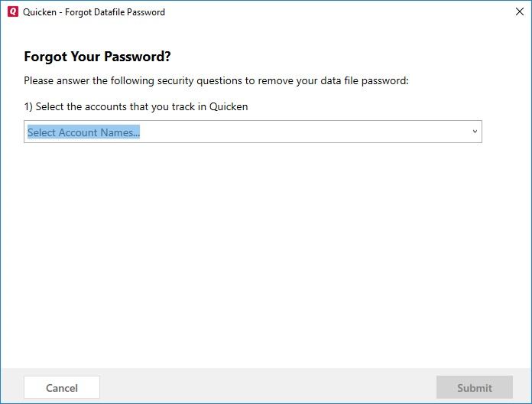Click the highlighted "Select Account Names..." placeholder text

point(83,132)
